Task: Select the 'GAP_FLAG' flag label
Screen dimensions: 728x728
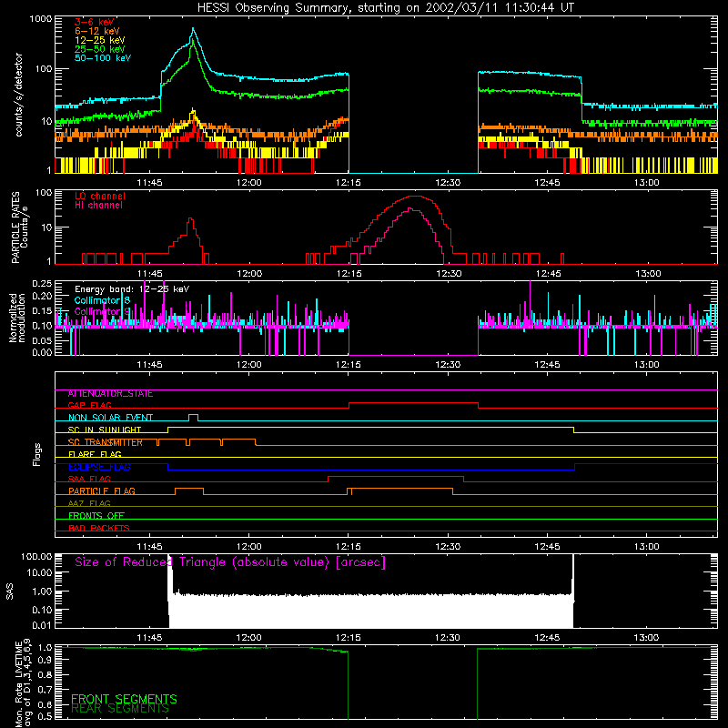Action: [89, 405]
